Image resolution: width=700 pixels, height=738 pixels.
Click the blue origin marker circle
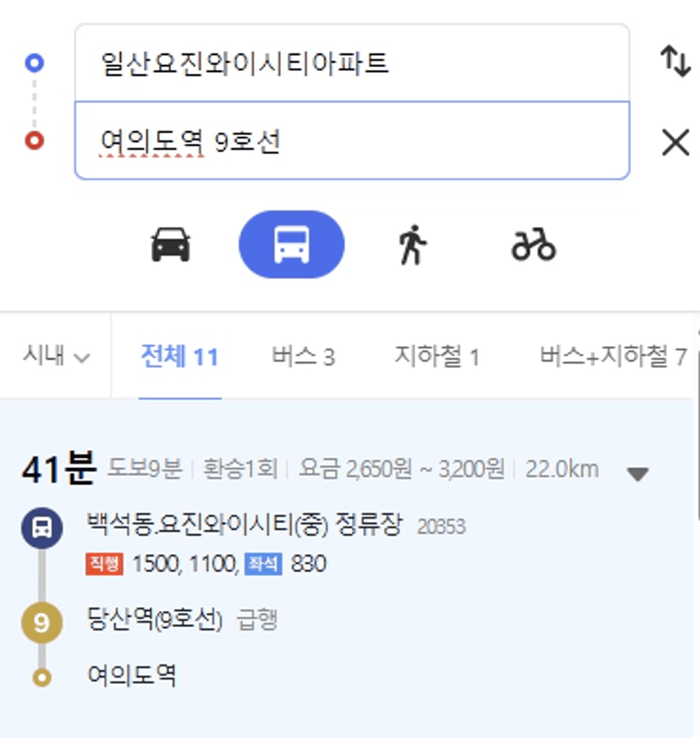35,63
